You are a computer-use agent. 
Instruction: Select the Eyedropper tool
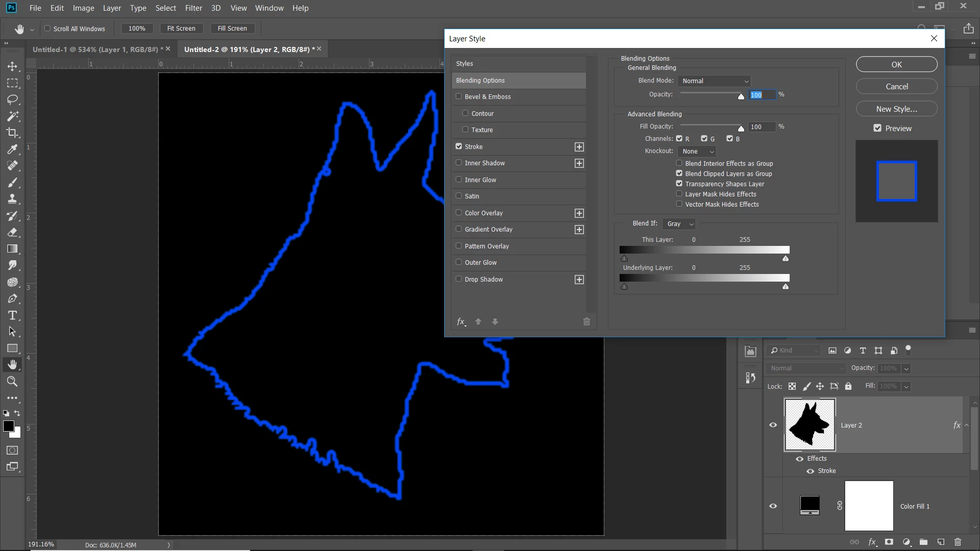(12, 149)
